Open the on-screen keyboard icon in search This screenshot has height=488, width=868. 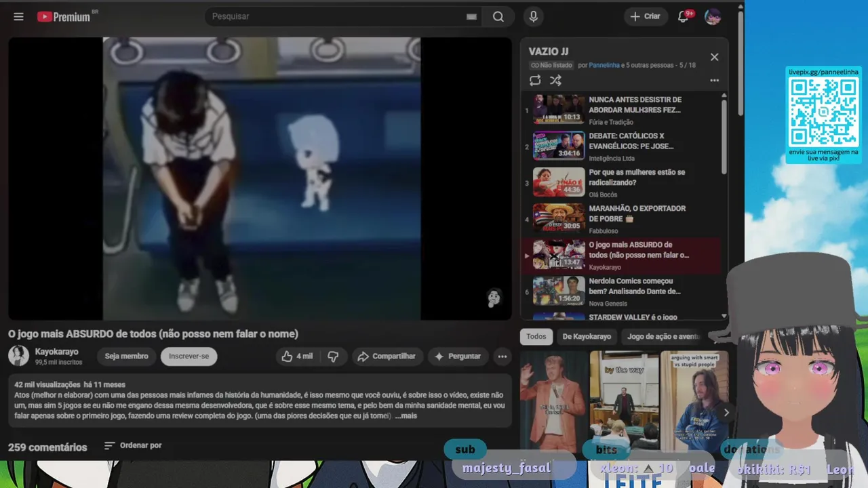[471, 17]
